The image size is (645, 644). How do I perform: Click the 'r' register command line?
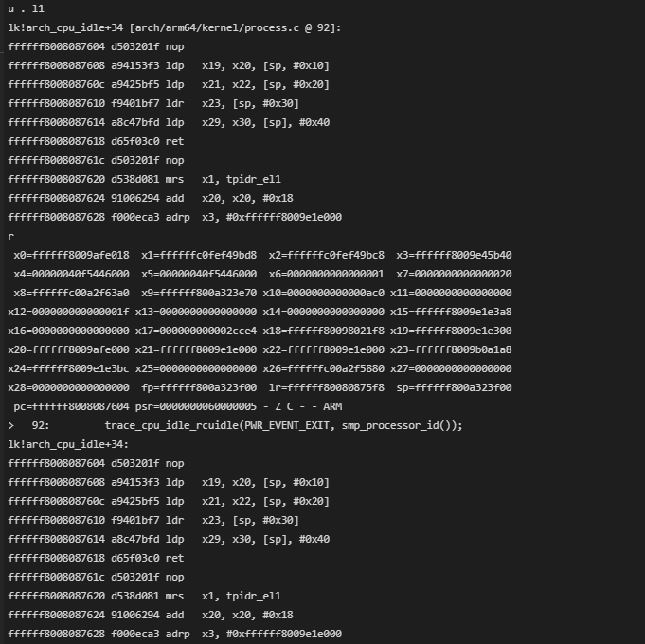pyautogui.click(x=10, y=236)
